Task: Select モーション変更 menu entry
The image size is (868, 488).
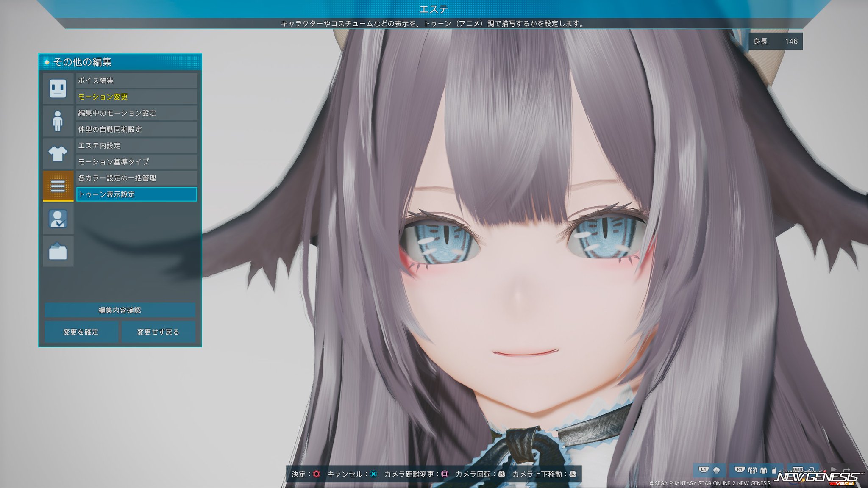Action: (136, 97)
